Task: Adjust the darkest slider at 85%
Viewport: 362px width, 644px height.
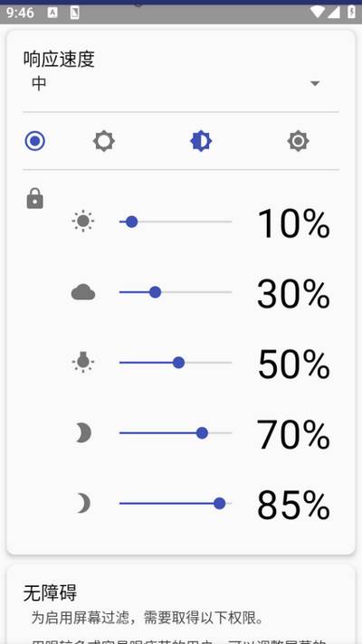Action: pos(176,503)
